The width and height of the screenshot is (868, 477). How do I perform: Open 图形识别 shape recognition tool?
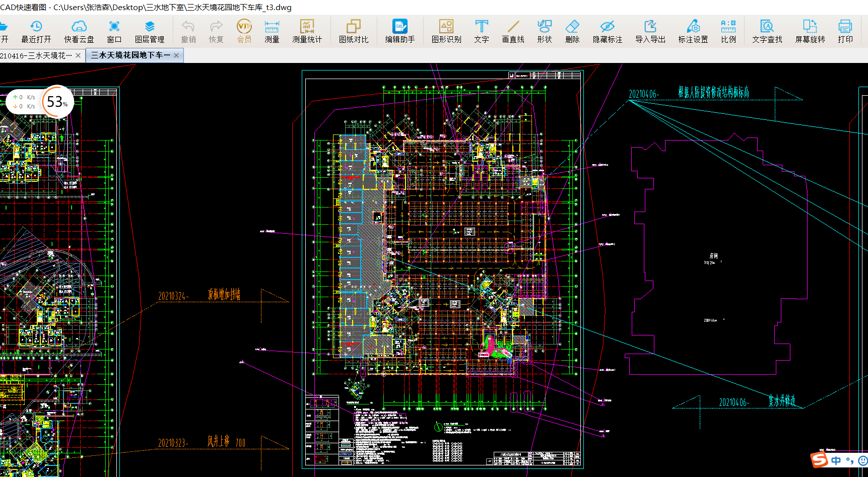(x=446, y=32)
